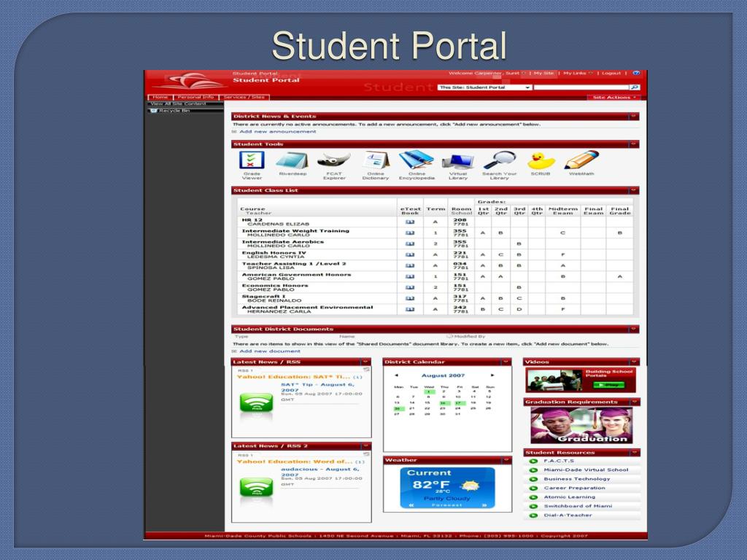Open Student Class List web part menu
Viewport: 747px width, 560px height.
634,190
